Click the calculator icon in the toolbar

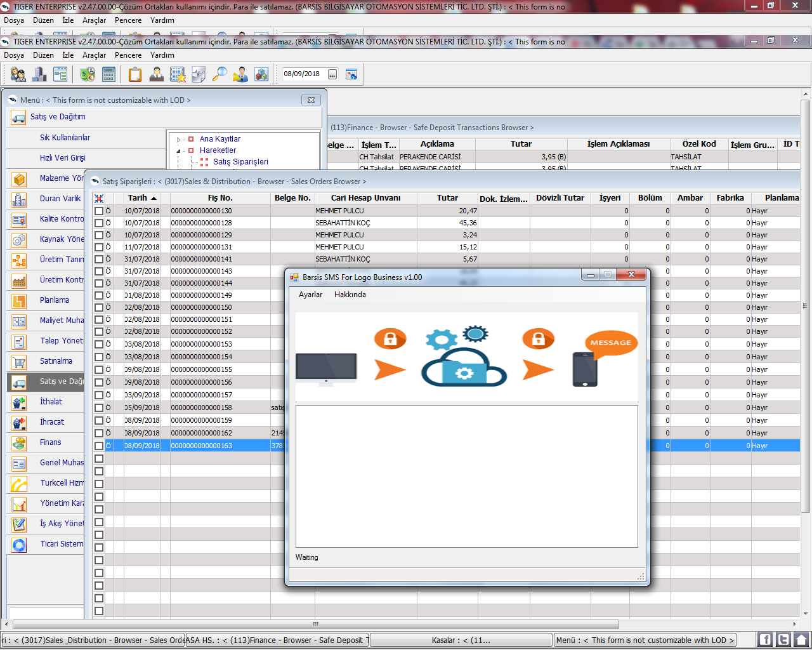click(x=108, y=74)
